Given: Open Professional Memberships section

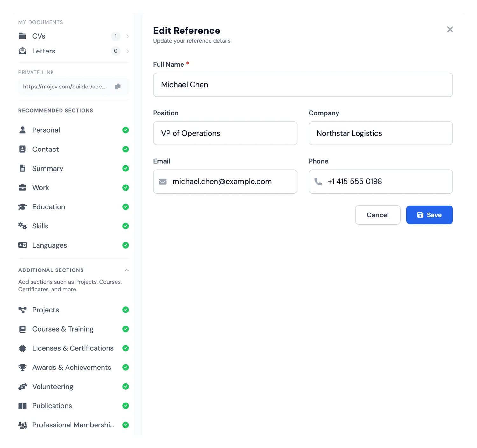Looking at the screenshot, I should coord(74,425).
